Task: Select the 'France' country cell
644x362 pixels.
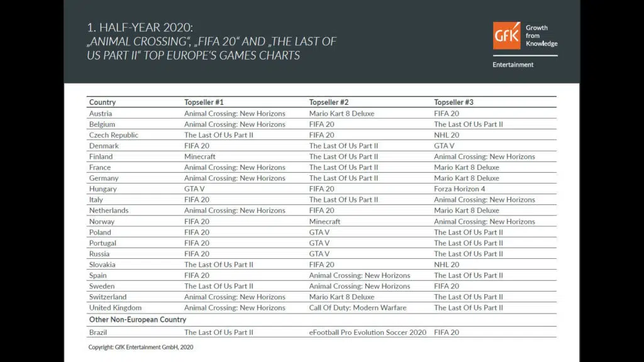Action: [x=100, y=167]
